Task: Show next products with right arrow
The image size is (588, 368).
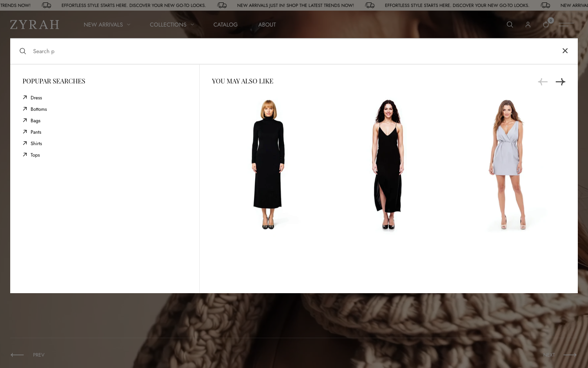Action: (561, 82)
